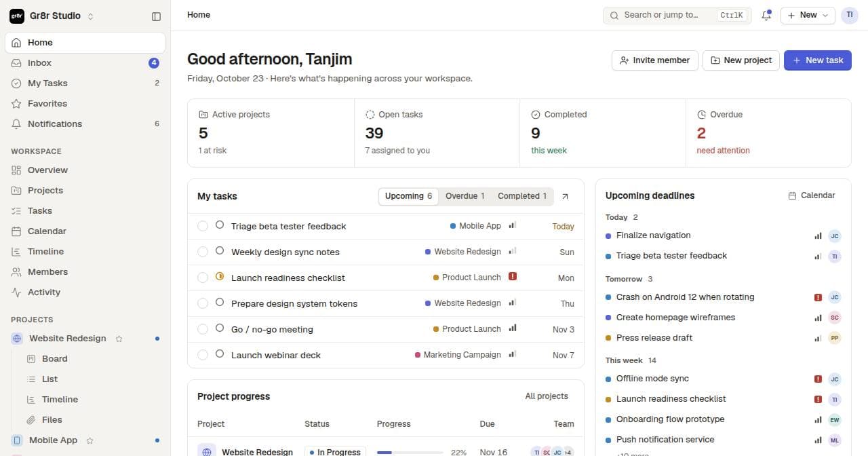
Task: Switch to the Upcoming tasks tab
Action: click(408, 196)
